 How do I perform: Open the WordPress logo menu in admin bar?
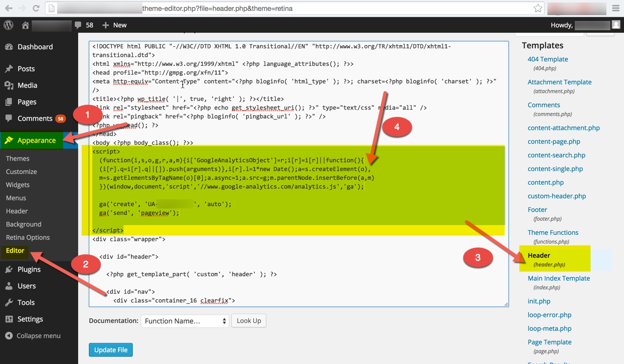8,25
